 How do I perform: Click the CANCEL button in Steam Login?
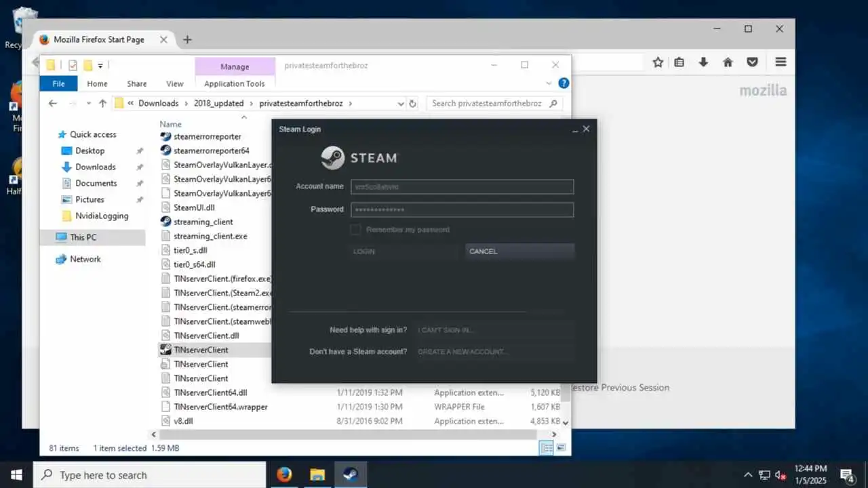pyautogui.click(x=520, y=251)
